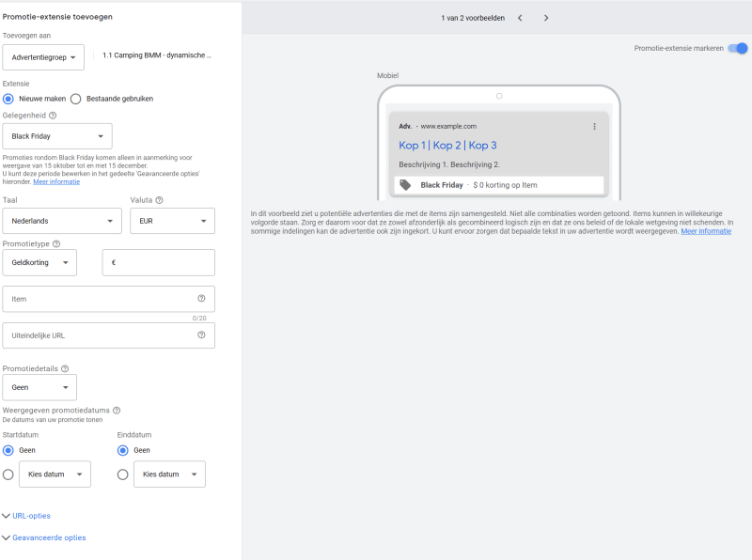Show the next advertisement preview
The image size is (752, 560).
(546, 17)
